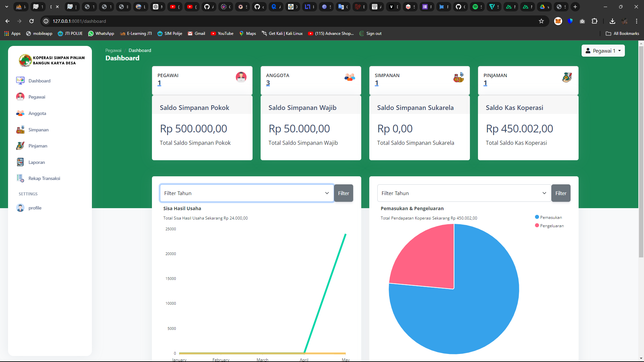Open the tab search chevron in browser
644x362 pixels.
coord(6,7)
